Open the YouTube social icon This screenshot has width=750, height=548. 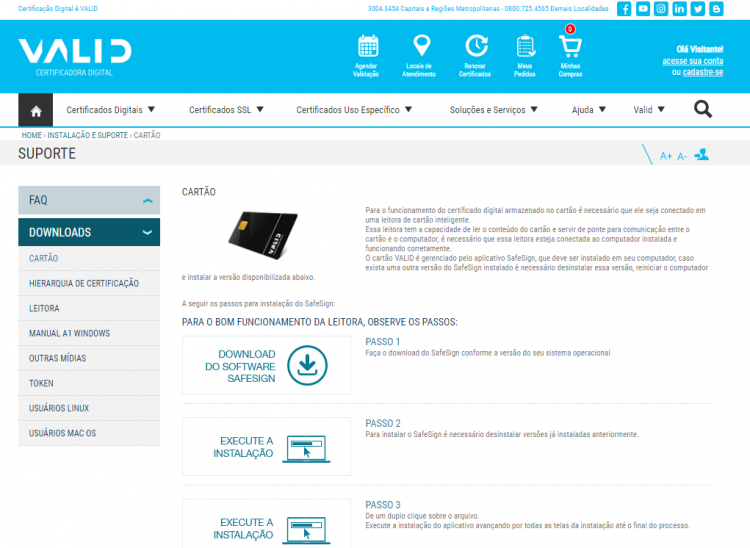coord(642,9)
